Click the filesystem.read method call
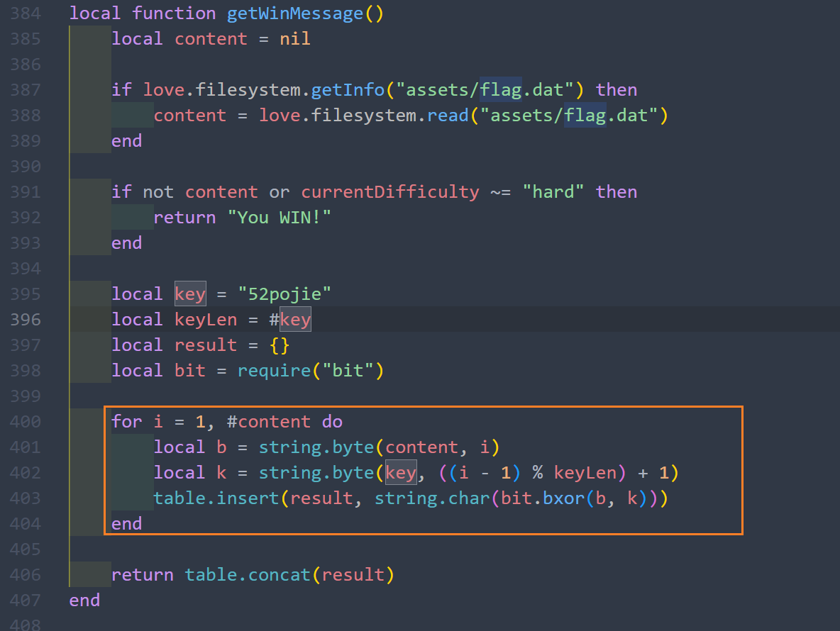Image resolution: width=840 pixels, height=631 pixels. [447, 116]
